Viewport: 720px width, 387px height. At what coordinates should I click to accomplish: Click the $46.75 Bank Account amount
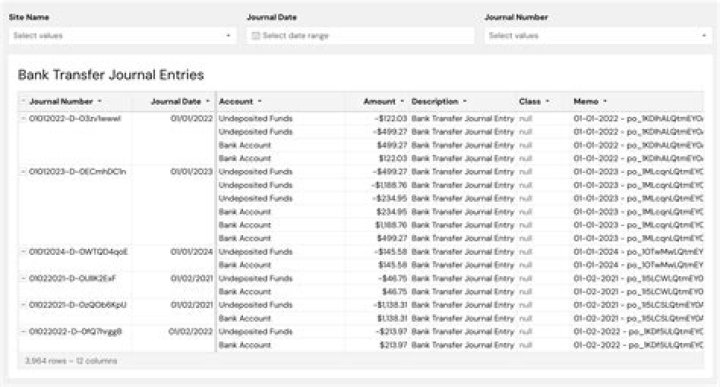click(394, 292)
